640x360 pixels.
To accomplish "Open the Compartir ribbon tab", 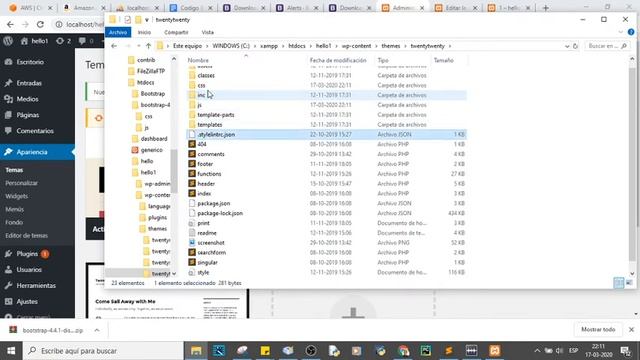I will 176,32.
